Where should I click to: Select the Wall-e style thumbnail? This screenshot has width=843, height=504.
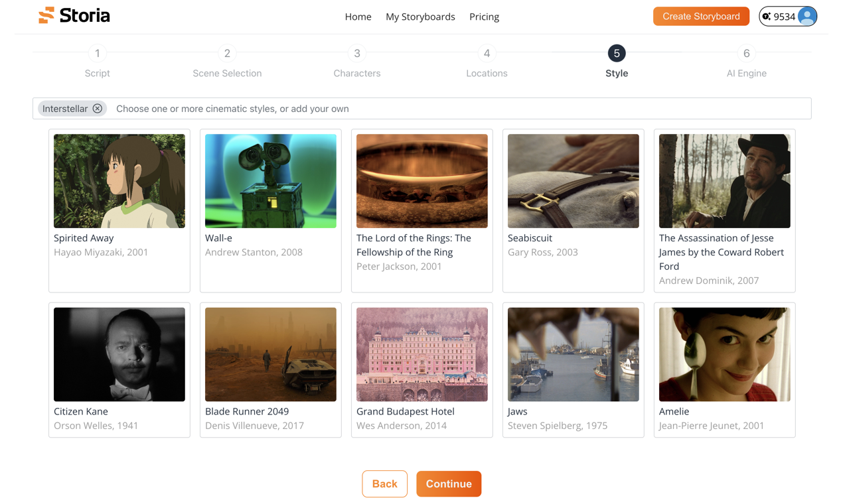[x=271, y=181]
